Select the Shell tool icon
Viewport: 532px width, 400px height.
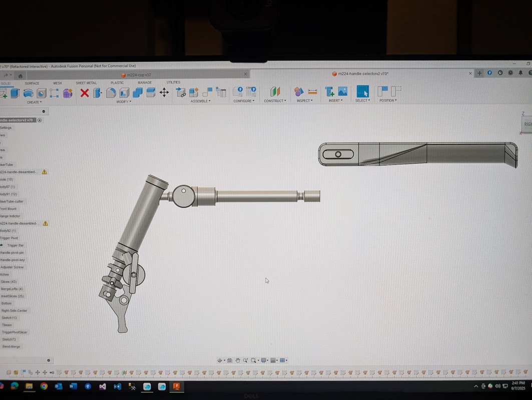pos(124,92)
